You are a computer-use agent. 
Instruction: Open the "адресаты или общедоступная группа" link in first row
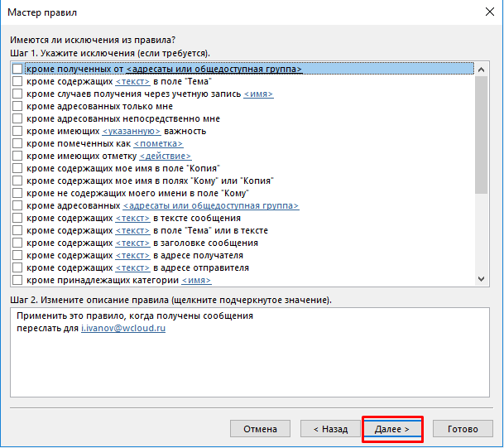click(214, 70)
